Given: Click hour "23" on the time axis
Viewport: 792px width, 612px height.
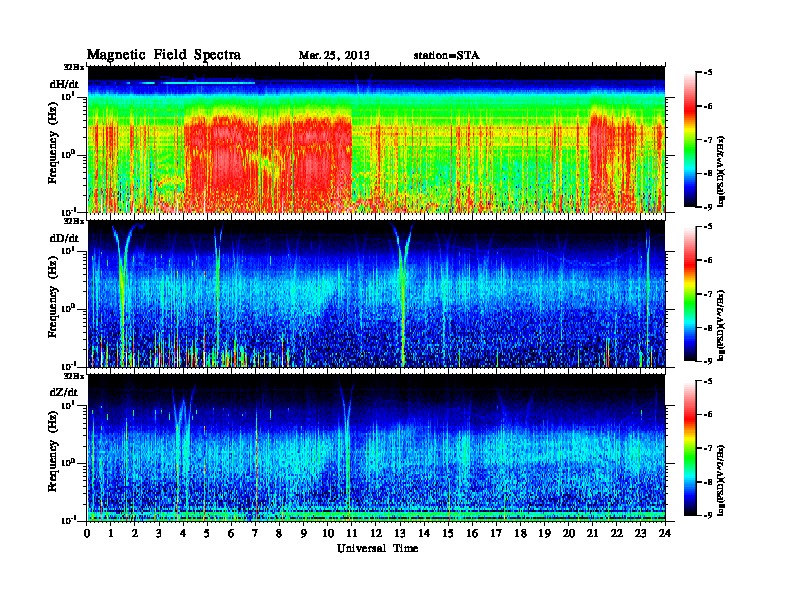Looking at the screenshot, I should (640, 533).
